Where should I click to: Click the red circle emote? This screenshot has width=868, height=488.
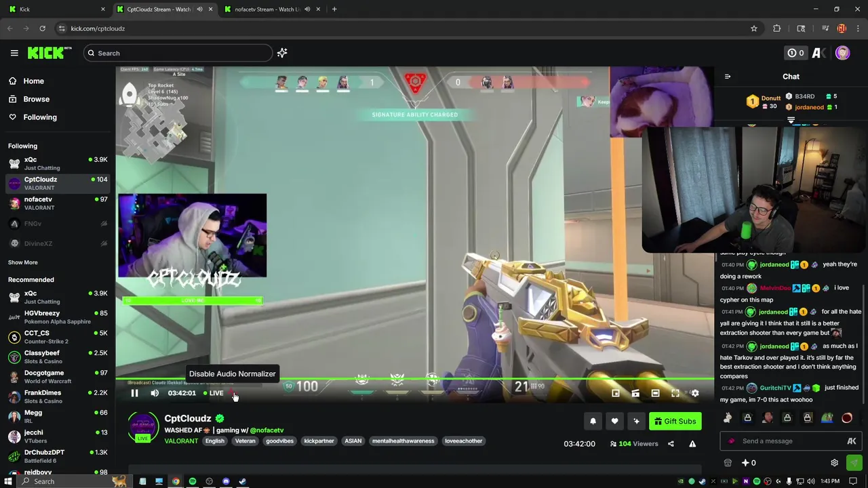click(x=847, y=418)
